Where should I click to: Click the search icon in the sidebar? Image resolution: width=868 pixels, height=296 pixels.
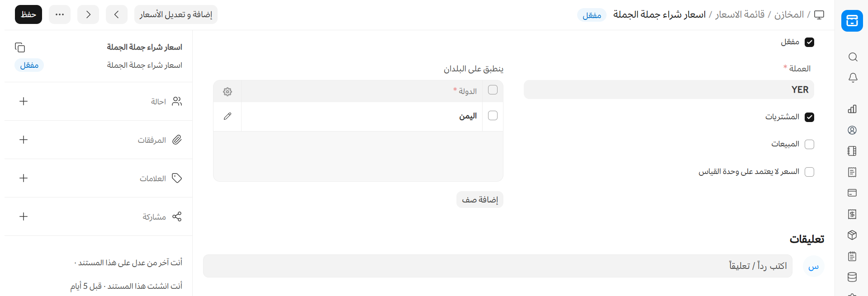853,57
